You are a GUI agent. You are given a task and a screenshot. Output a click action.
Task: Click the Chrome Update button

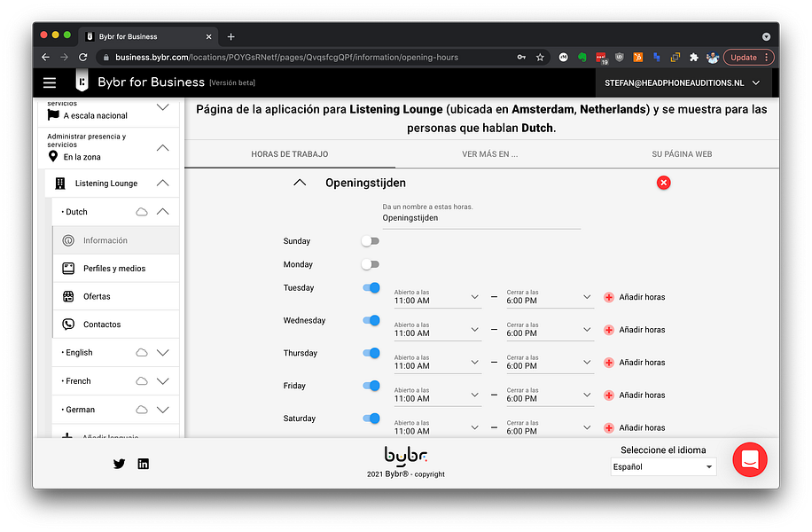[x=748, y=58]
